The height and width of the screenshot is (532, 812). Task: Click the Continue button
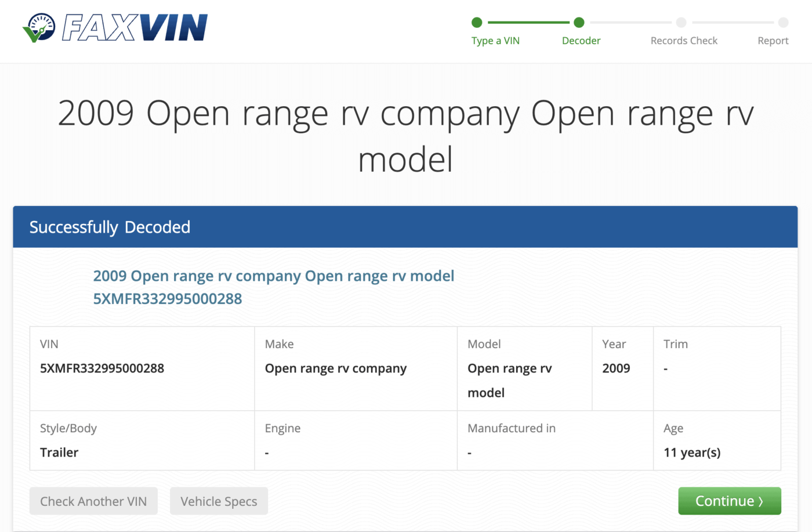pyautogui.click(x=730, y=501)
